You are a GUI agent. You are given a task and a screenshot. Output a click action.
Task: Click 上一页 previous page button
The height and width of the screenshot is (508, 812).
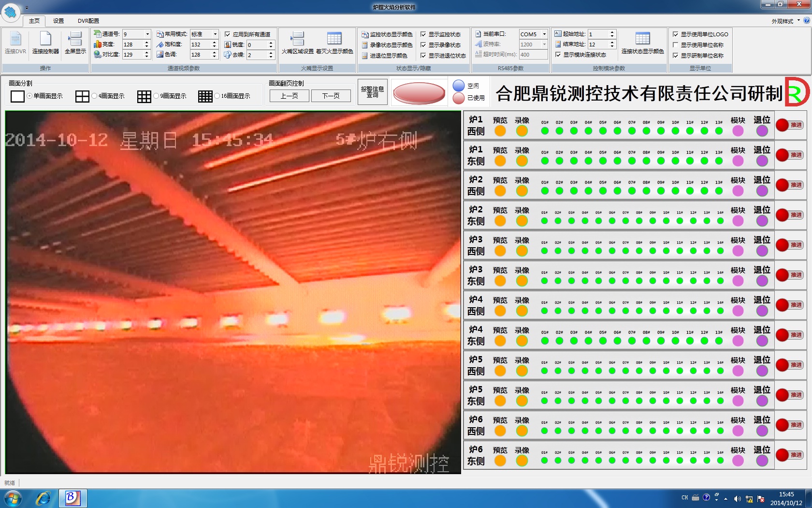(290, 96)
